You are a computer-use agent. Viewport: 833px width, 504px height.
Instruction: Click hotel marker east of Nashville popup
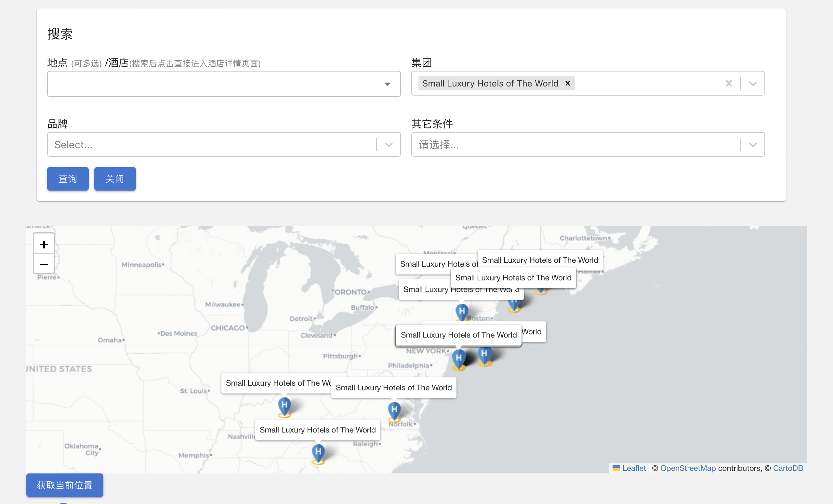click(284, 405)
